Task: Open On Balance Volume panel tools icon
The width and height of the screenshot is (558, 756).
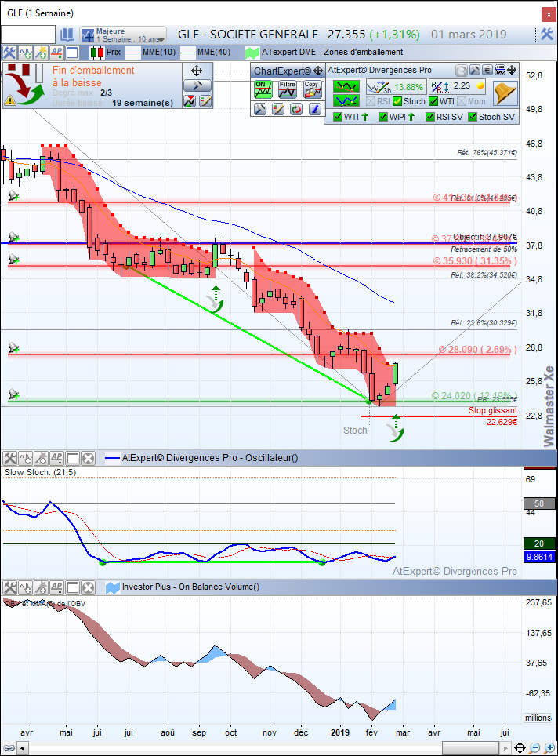Action: pos(9,587)
